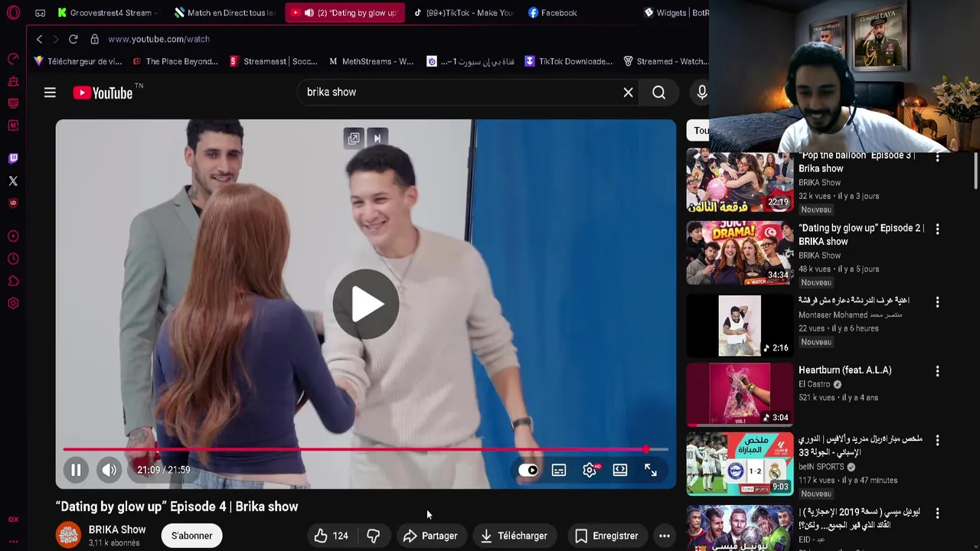Open the uBlock shield icon in sidebar
This screenshot has height=551, width=980.
13,203
